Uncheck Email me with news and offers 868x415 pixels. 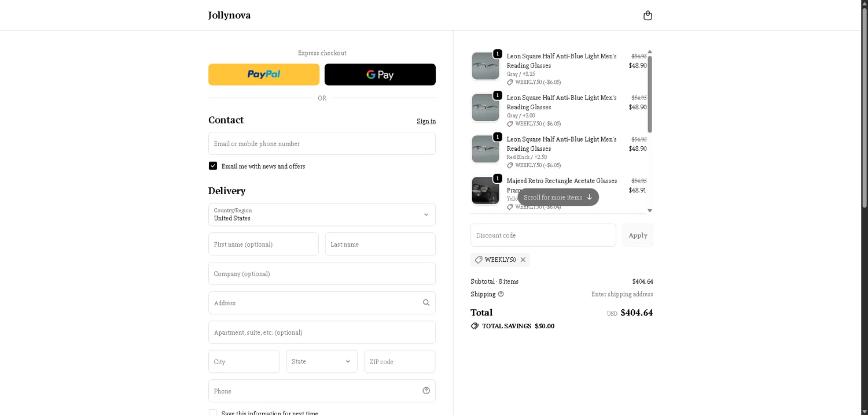213,166
